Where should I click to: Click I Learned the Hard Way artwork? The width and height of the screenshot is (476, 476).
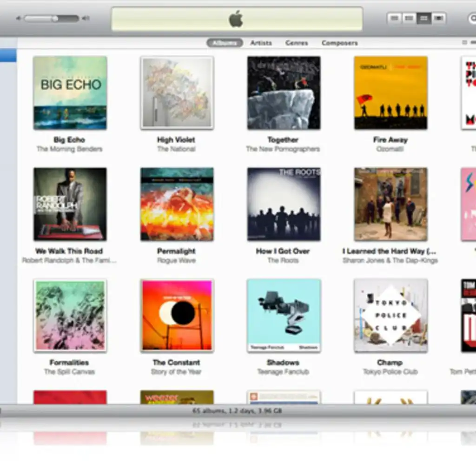(x=390, y=205)
